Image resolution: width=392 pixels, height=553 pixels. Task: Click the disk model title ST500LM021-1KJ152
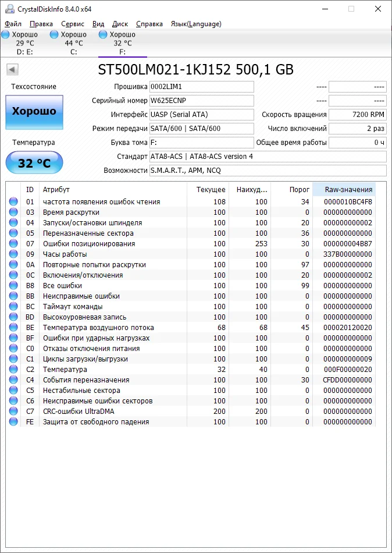(164, 70)
